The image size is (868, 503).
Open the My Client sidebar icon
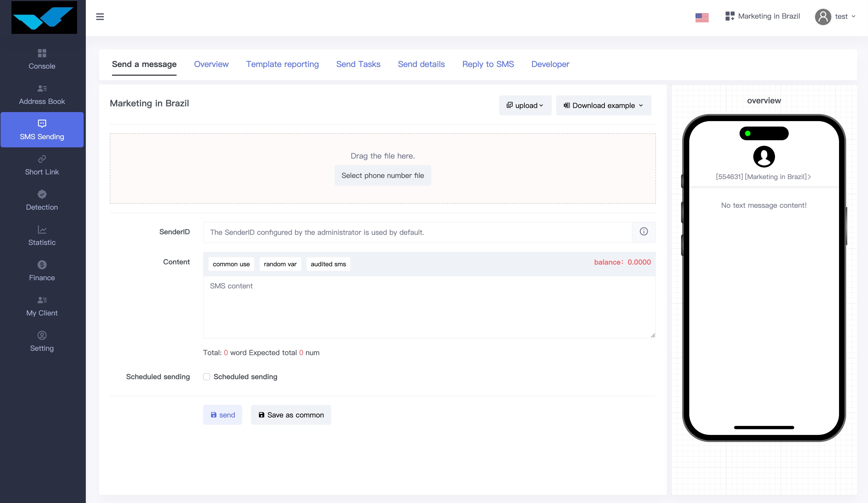point(42,300)
